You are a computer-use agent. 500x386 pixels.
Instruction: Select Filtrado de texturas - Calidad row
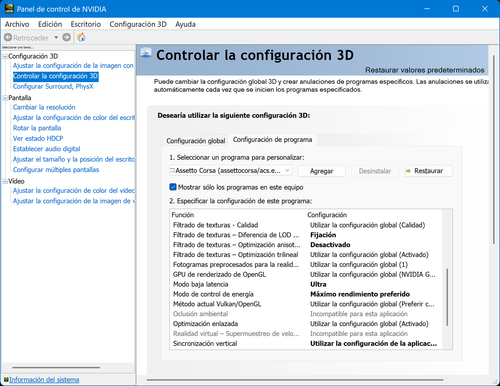[305, 225]
